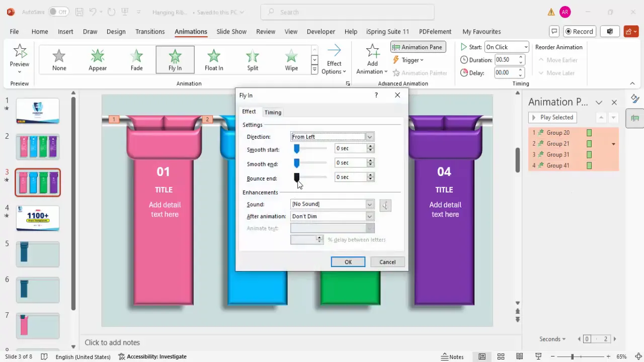Click the Smooth start slider handle
The height and width of the screenshot is (362, 644).
(296, 149)
